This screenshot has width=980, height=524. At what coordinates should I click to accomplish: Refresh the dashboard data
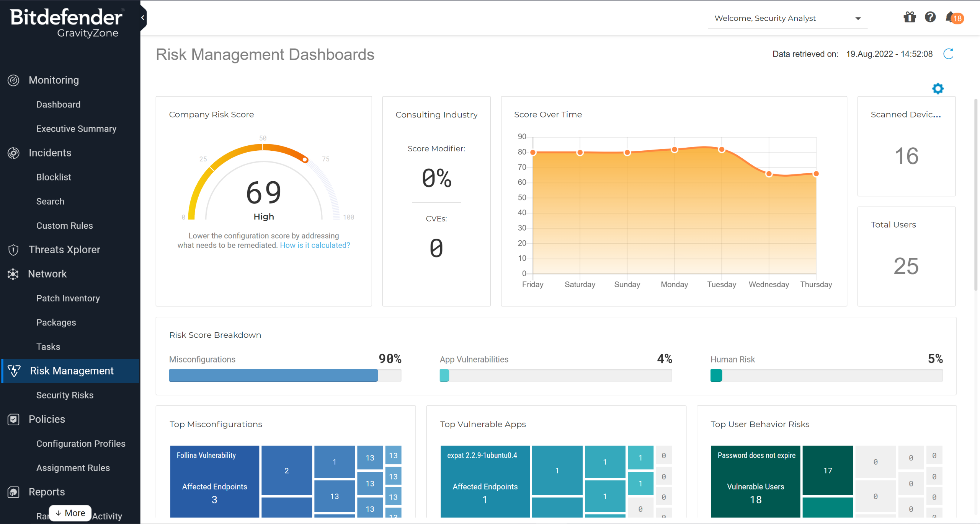[x=949, y=54]
